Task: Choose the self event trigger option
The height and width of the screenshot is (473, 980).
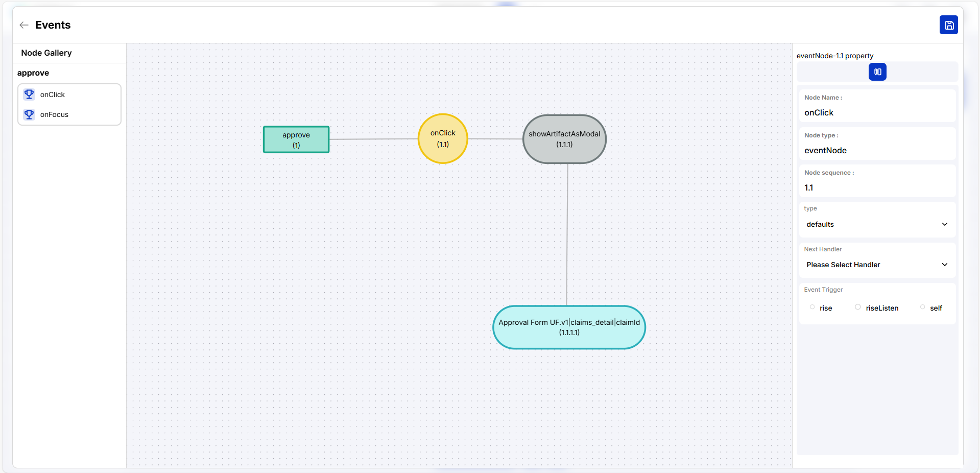Action: 922,308
